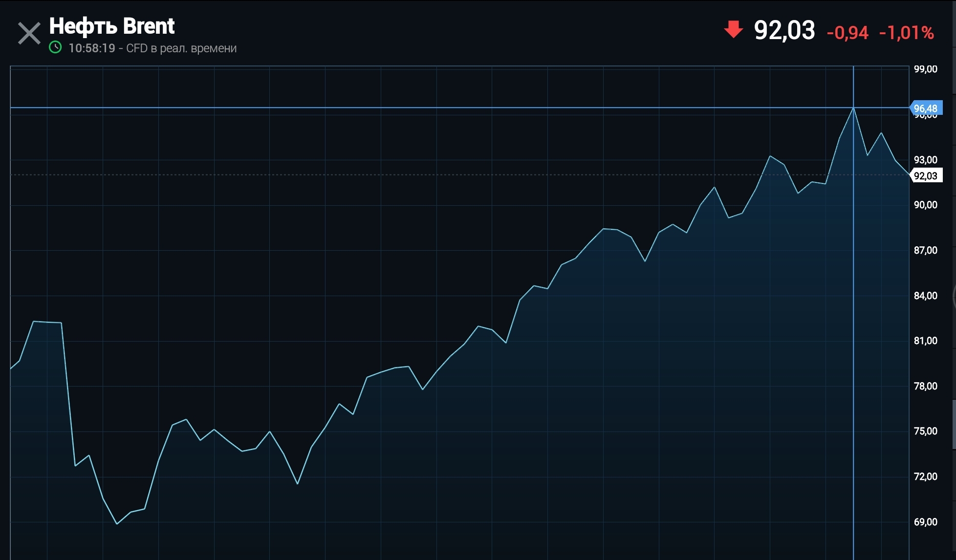The width and height of the screenshot is (956, 560).
Task: Click the 78,00 label on the price axis
Action: click(x=926, y=386)
